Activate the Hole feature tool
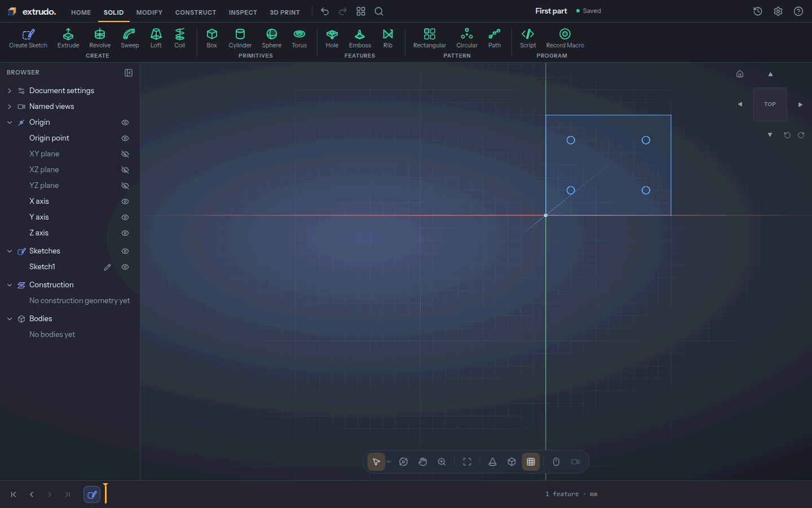The height and width of the screenshot is (508, 812). coord(332,38)
